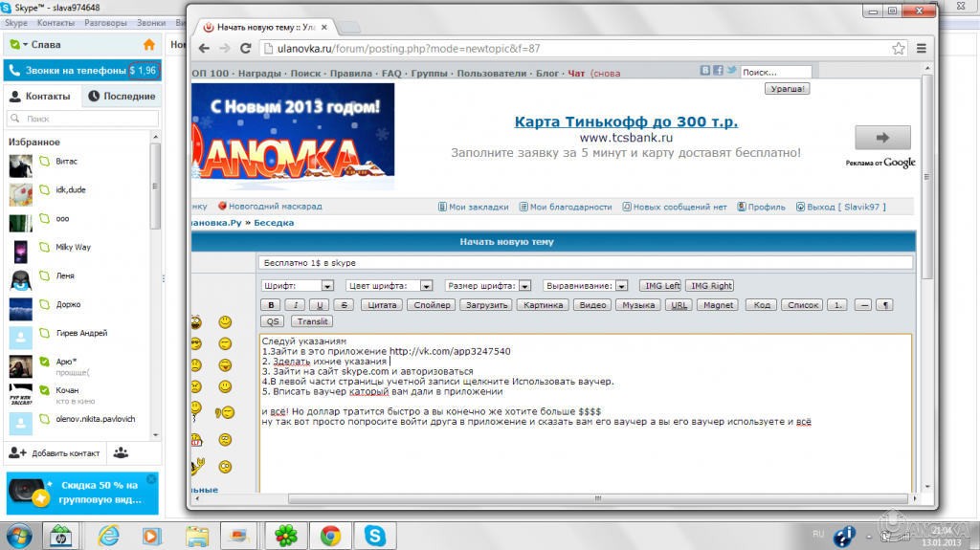The height and width of the screenshot is (550, 980).
Task: Click the 'Спойлер' button
Action: 432,305
